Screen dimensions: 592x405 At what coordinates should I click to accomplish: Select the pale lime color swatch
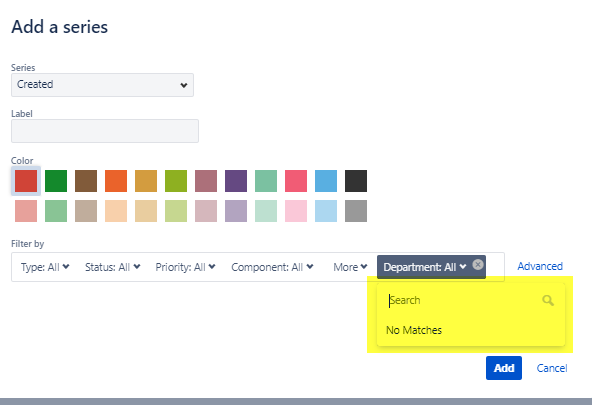click(176, 211)
